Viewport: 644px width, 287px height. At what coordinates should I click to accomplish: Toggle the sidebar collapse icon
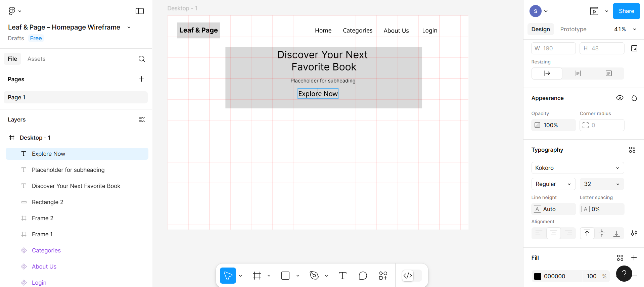140,11
